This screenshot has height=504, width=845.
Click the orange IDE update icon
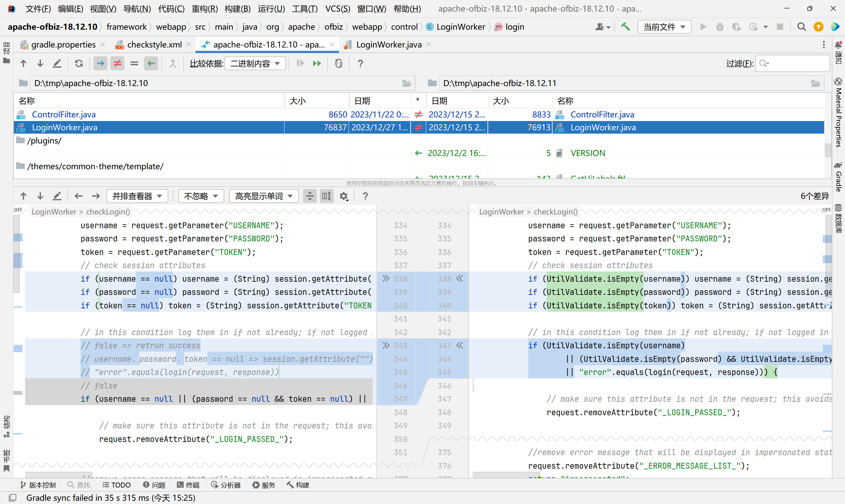[819, 26]
